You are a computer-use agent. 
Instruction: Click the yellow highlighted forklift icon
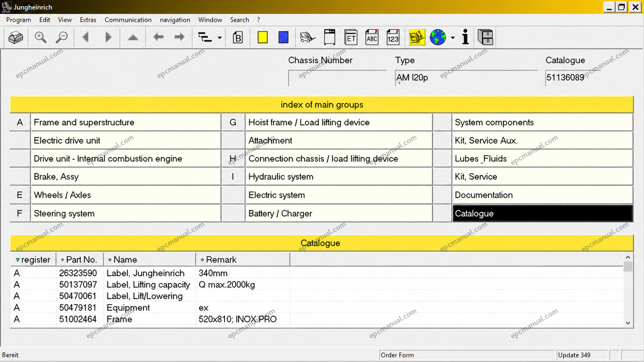point(417,37)
